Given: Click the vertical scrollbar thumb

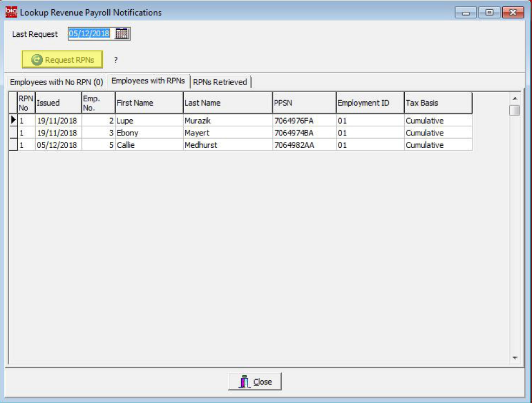Looking at the screenshot, I should (x=515, y=110).
